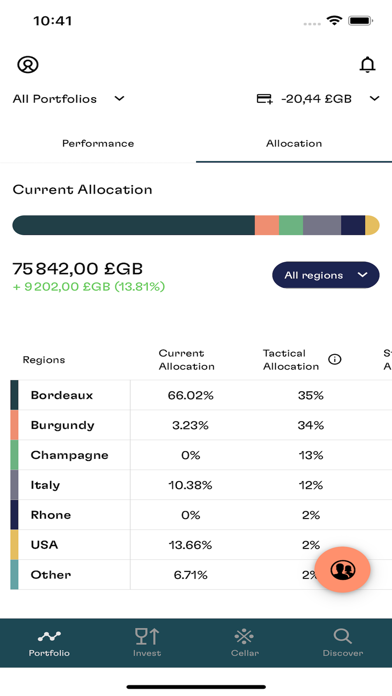The image size is (392, 696).
Task: Click the 3.23% current allocation value
Action: [x=190, y=425]
